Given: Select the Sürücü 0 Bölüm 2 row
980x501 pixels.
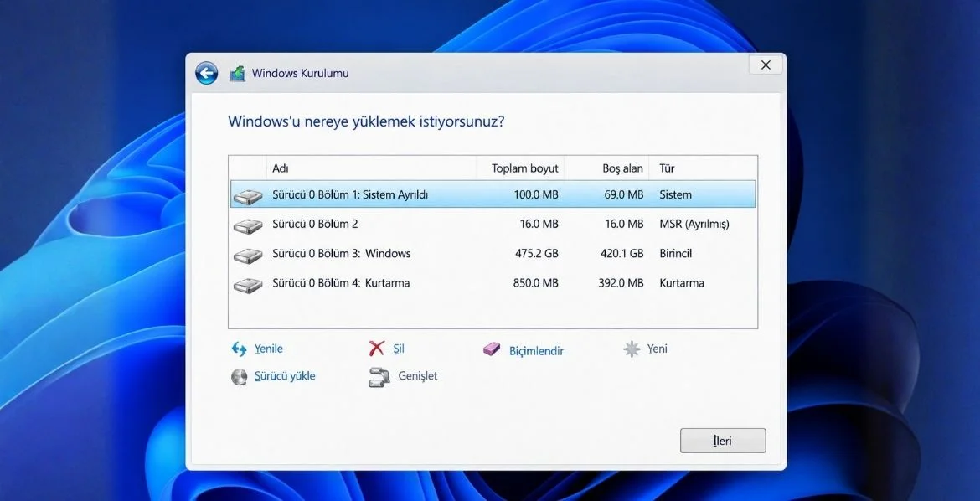Looking at the screenshot, I should click(x=493, y=224).
